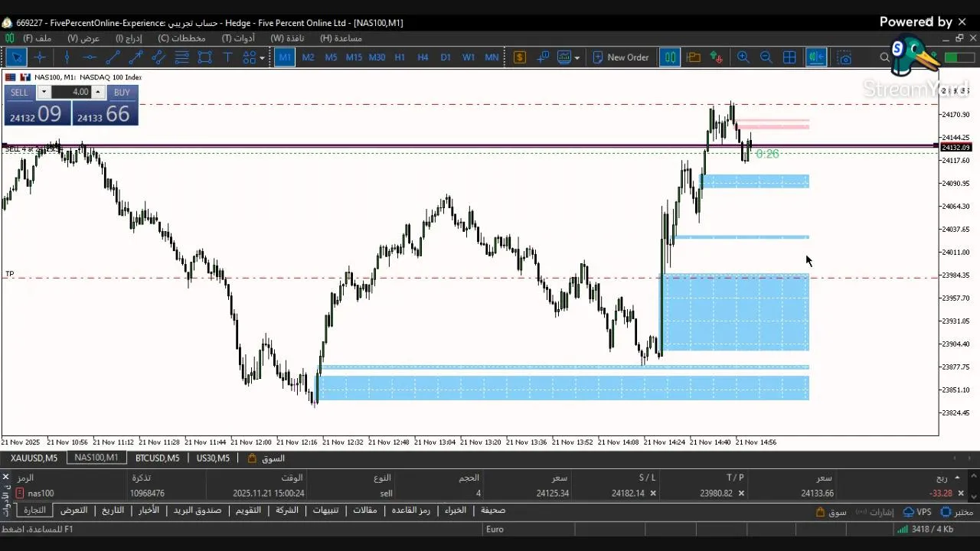The height and width of the screenshot is (551, 980).
Task: Switch to the BTCUSD,M5 chart tab
Action: click(x=157, y=458)
